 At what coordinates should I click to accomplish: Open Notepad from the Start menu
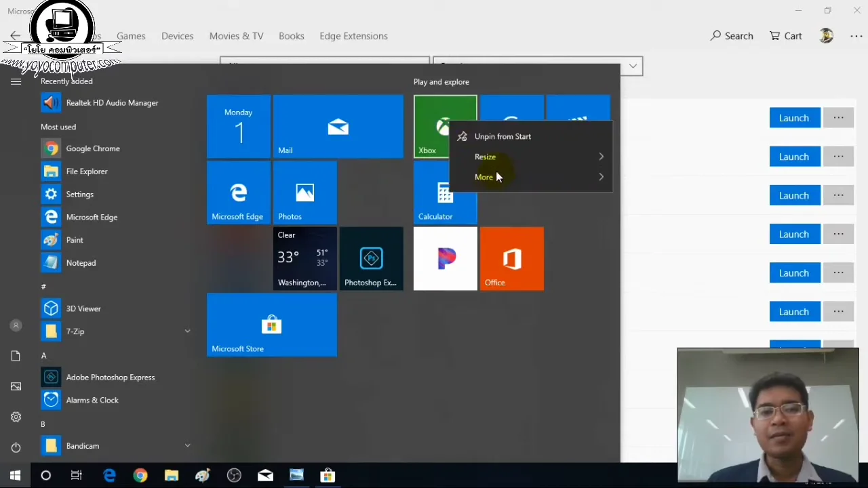81,262
